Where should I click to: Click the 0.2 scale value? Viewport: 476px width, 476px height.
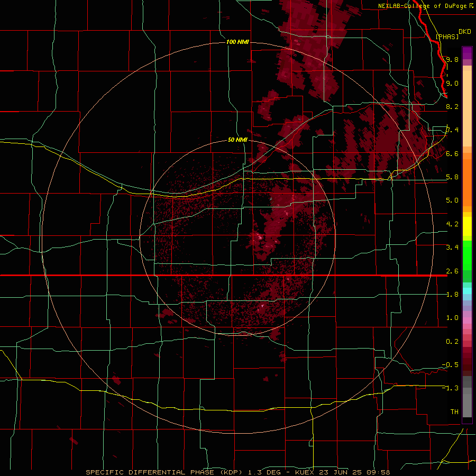[x=452, y=342]
